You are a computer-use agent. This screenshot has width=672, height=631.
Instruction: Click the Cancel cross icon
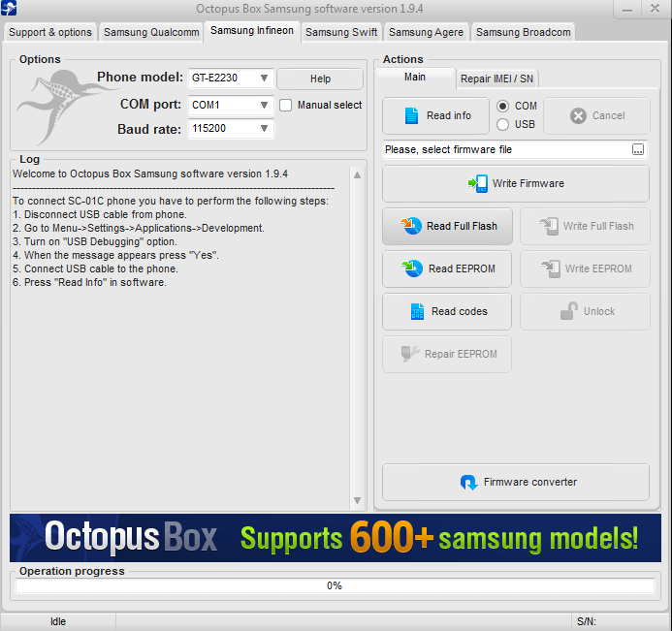pos(578,115)
